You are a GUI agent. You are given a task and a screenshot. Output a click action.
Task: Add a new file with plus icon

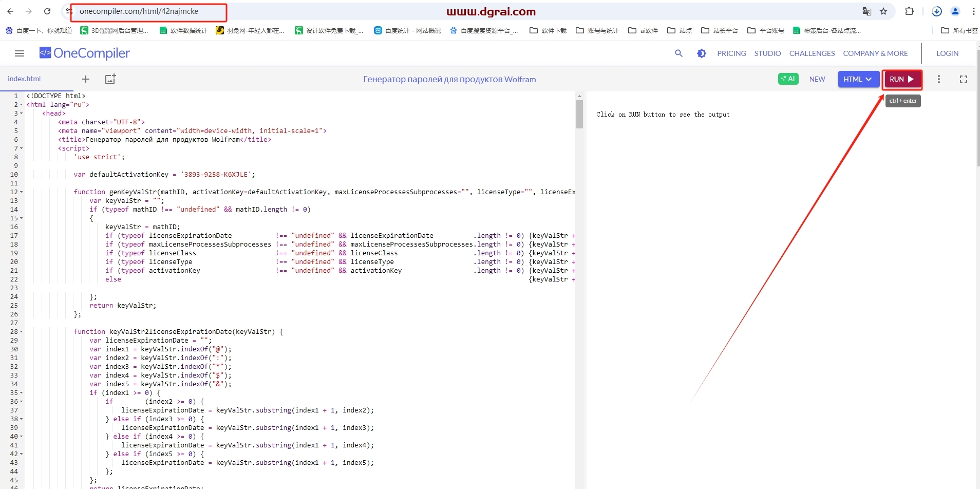[x=86, y=79]
